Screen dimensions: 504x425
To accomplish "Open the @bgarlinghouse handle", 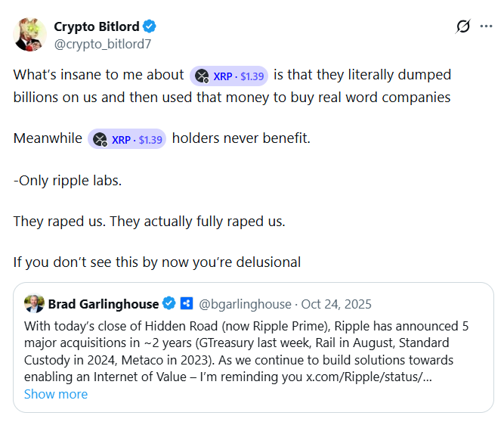I will point(245,304).
